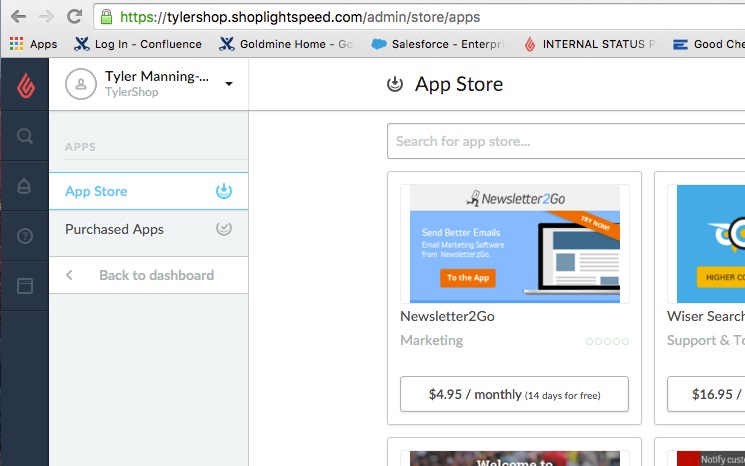Open the Good Che bookmark

coord(708,44)
